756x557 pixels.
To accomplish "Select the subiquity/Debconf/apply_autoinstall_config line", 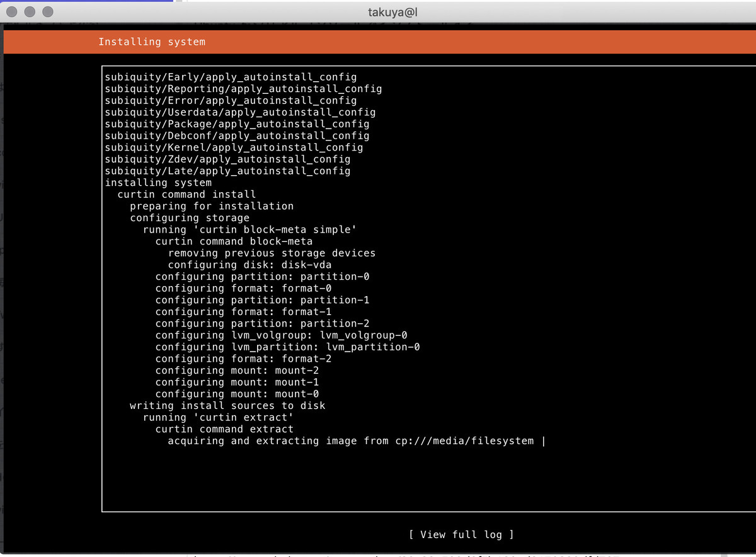I will pos(237,135).
